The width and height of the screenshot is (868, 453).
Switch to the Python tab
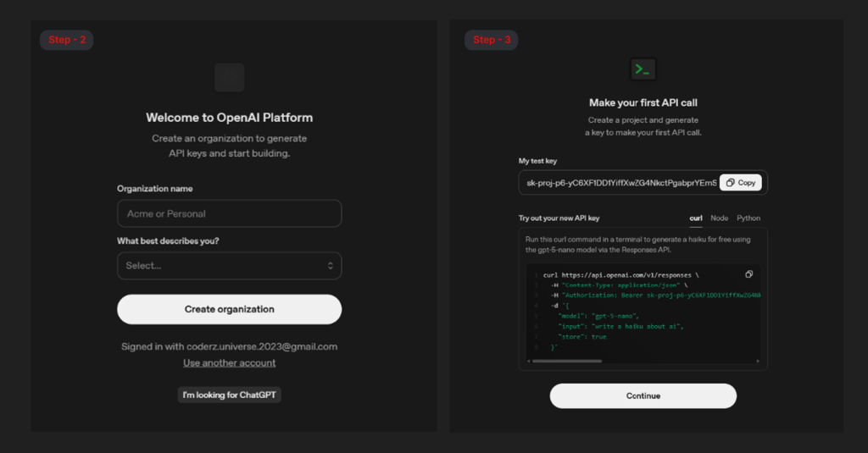(x=748, y=218)
